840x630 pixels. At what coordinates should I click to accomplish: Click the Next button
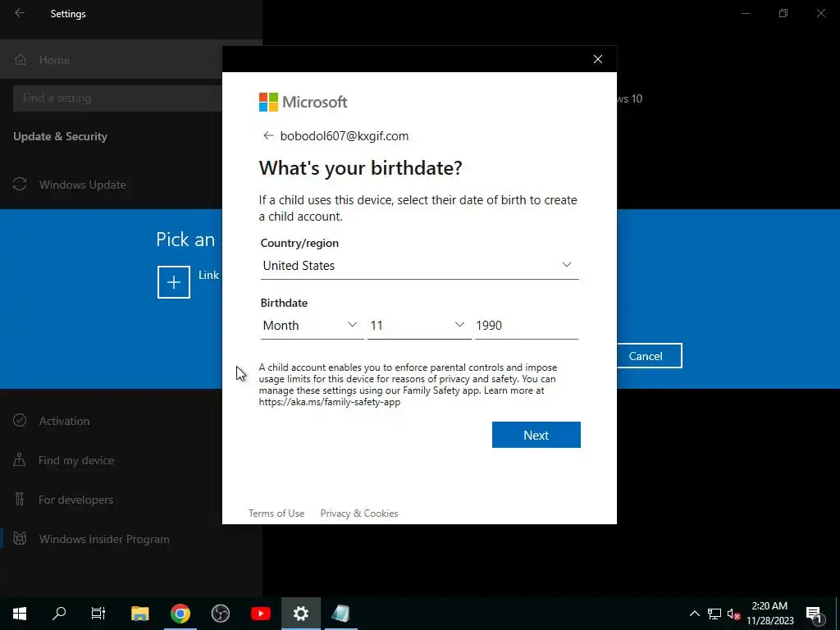(x=536, y=435)
